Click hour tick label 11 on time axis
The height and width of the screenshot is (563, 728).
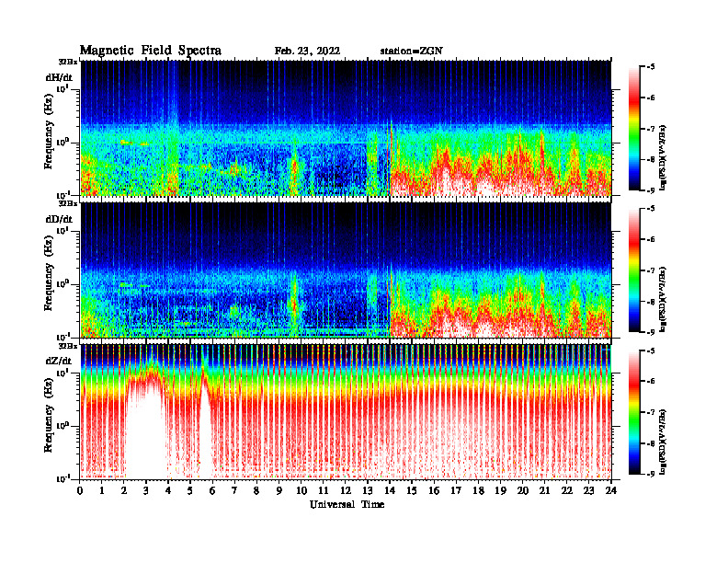click(x=324, y=491)
